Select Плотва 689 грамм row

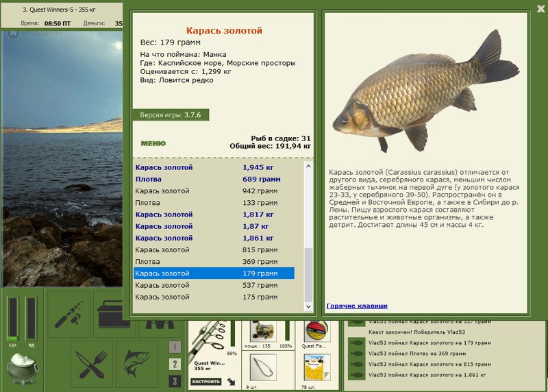pyautogui.click(x=214, y=180)
